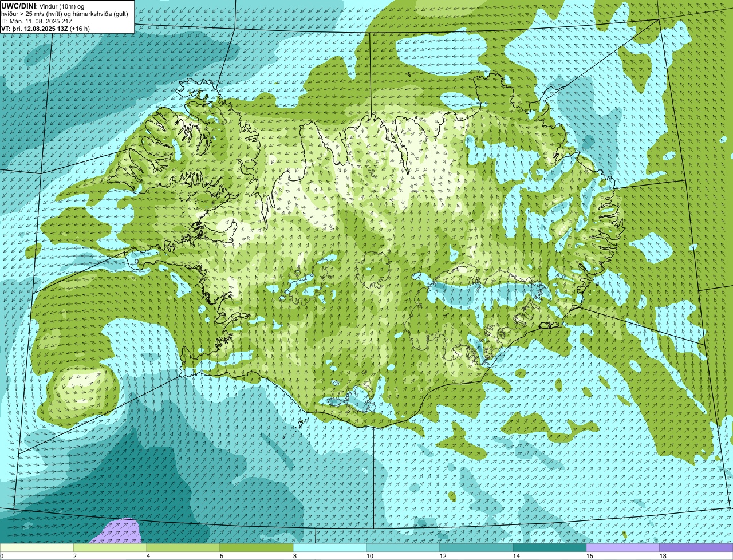Screen dimensions: 733x560
Task: Click the pale yellow 0–2 legend swatch
Action: point(37,547)
